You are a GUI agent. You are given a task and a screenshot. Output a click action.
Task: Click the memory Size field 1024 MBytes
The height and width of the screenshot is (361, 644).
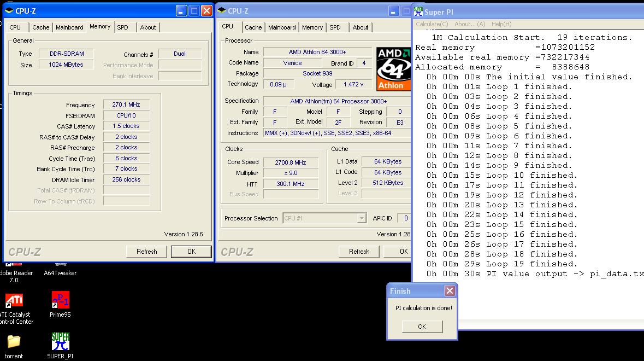pyautogui.click(x=66, y=65)
